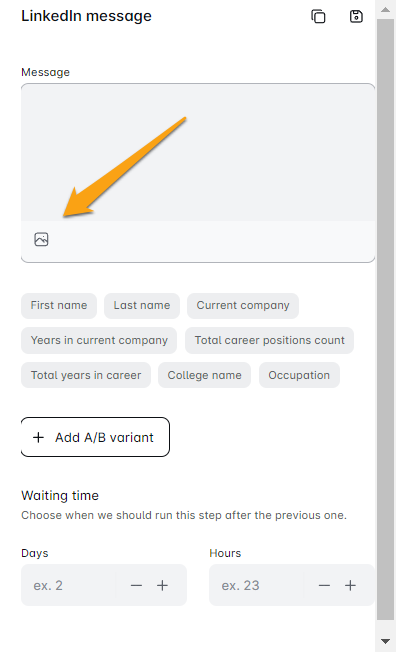The height and width of the screenshot is (652, 397).
Task: Add the Years in current company tag
Action: point(99,341)
